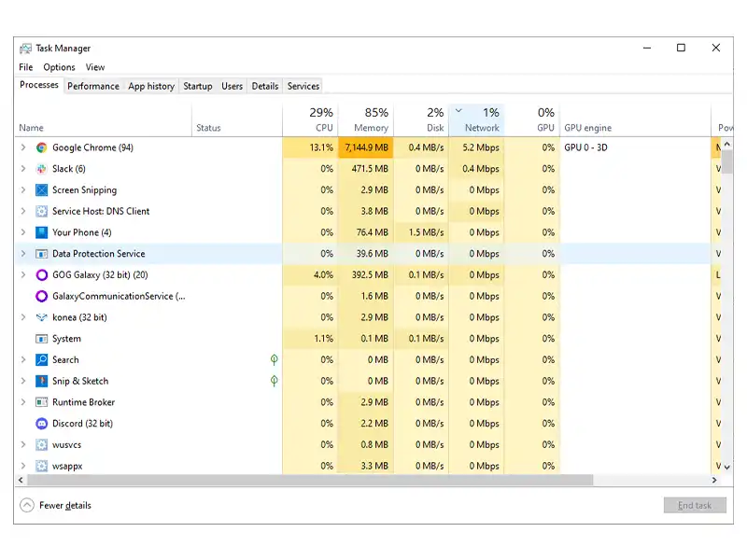Expand Service Host: DNS Client
This screenshot has height=560, width=747.
pyautogui.click(x=22, y=211)
